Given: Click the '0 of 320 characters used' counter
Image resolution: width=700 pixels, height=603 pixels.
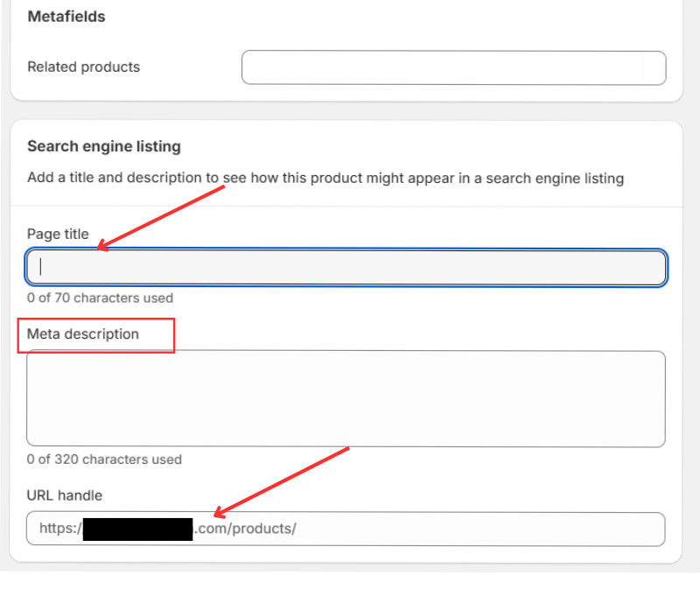Looking at the screenshot, I should [104, 459].
